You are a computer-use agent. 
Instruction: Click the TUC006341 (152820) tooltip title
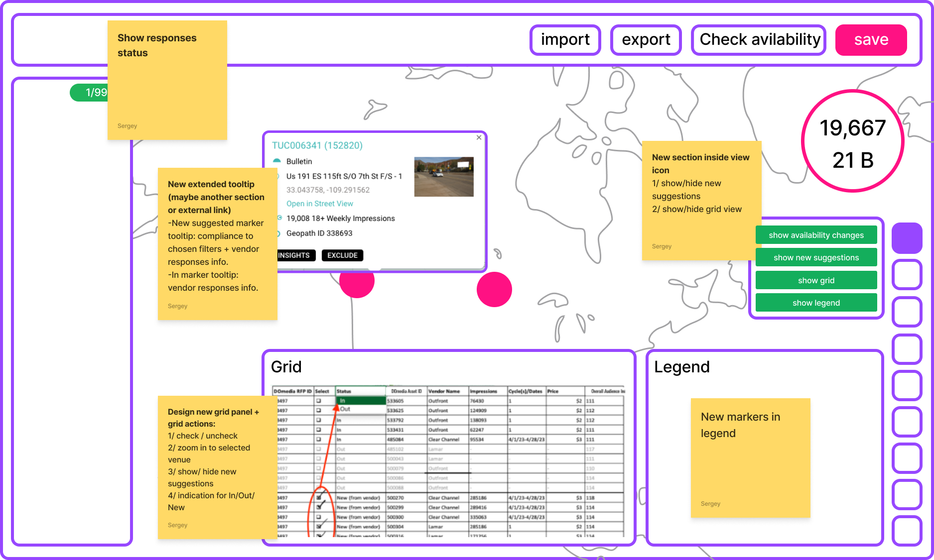point(317,145)
